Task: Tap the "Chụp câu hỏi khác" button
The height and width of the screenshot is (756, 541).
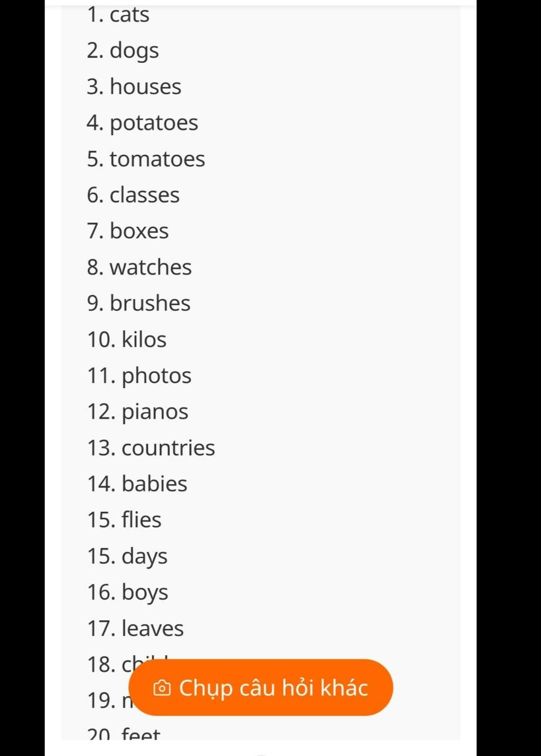Action: 260,687
